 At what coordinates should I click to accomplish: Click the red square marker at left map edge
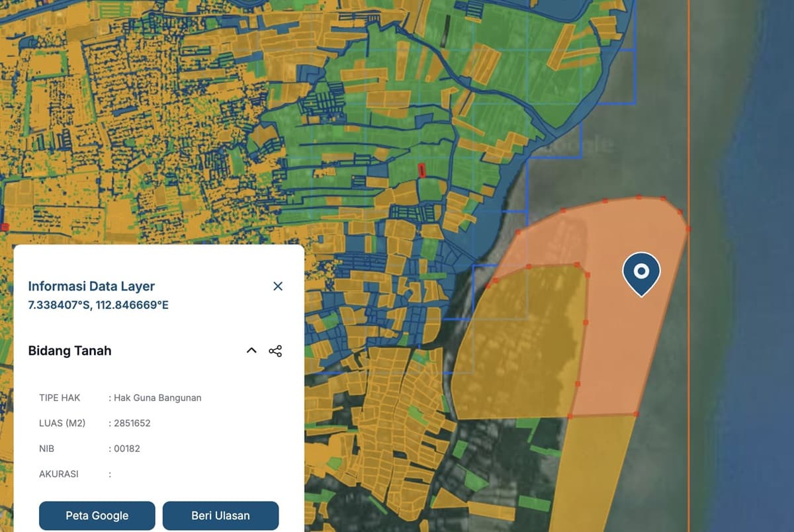(x=5, y=227)
